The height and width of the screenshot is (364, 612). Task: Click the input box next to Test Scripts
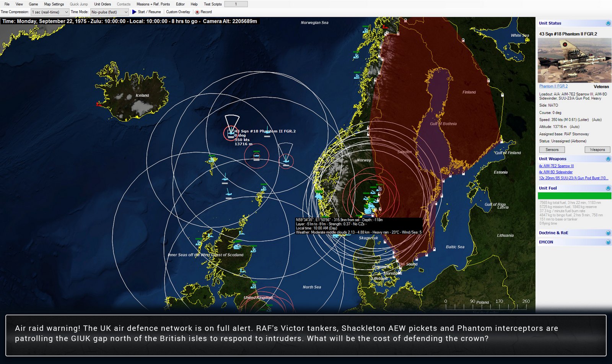pos(236,4)
